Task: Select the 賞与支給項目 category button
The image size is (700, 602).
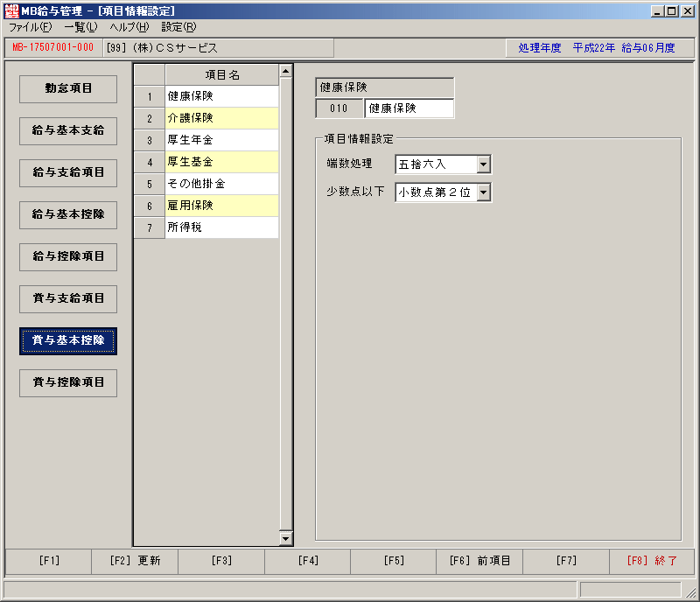Action: click(68, 298)
